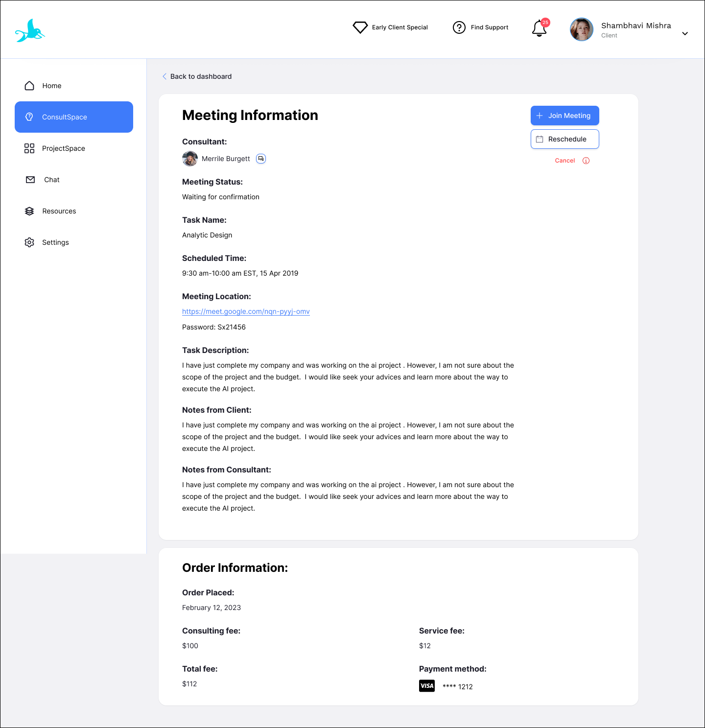Click Notes from Consultant label

[227, 470]
